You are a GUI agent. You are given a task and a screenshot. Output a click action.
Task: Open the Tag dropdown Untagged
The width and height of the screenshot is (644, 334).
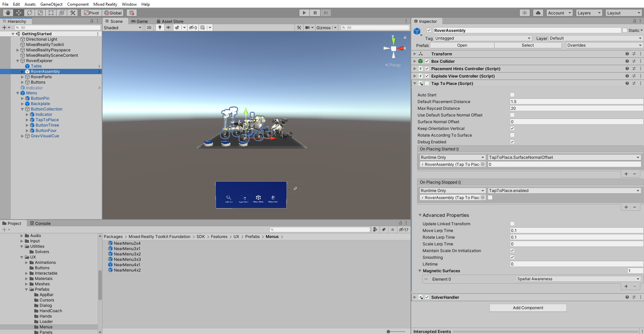(483, 38)
